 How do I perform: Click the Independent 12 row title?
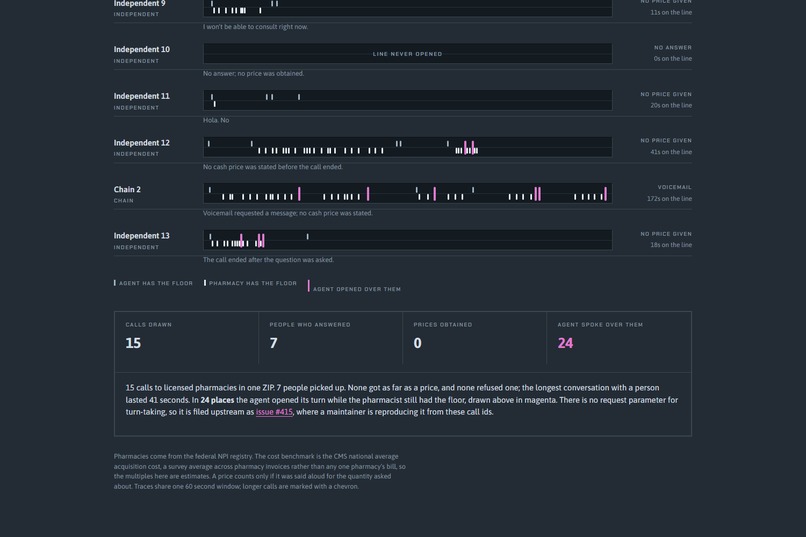point(141,143)
